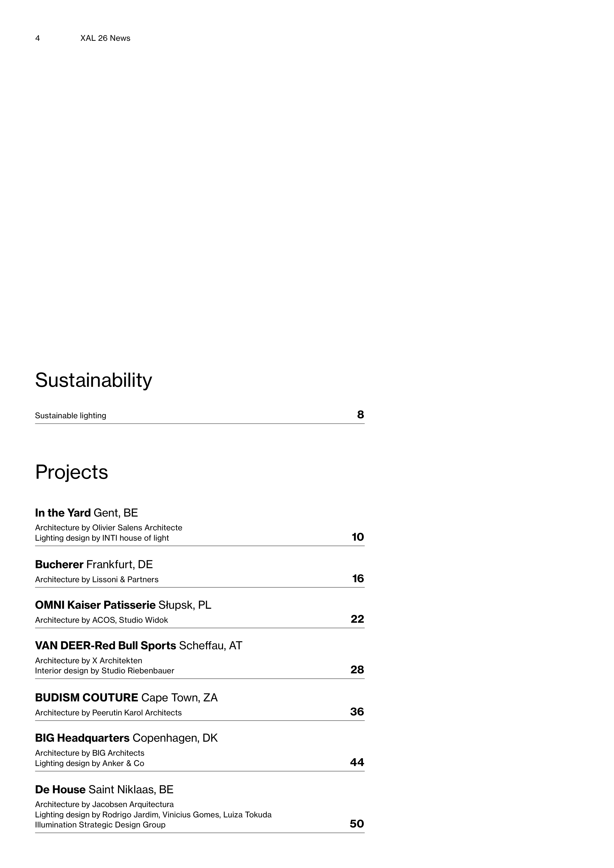Open the "Sustainable lighting" contents entry
Screen dimensions: 614x868
pyautogui.click(x=71, y=416)
